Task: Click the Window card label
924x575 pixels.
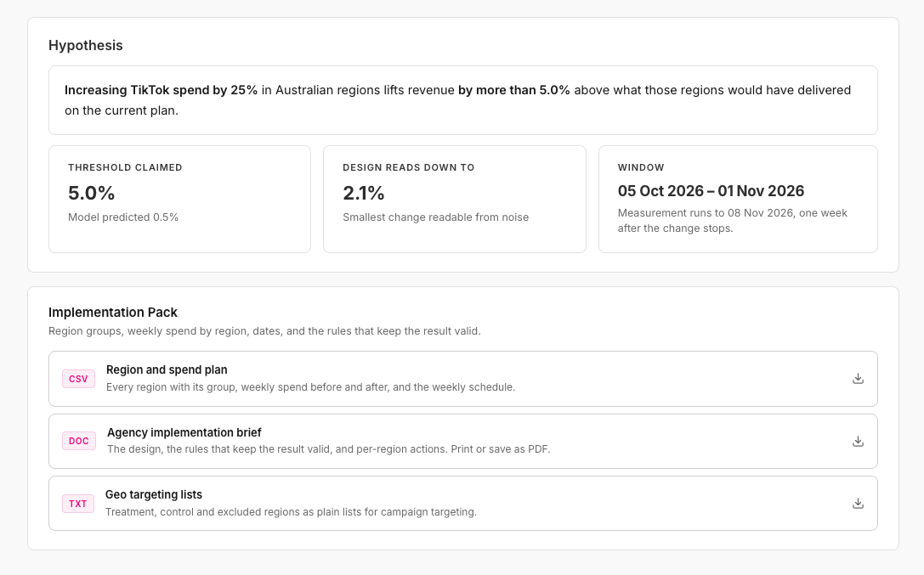Action: click(641, 167)
